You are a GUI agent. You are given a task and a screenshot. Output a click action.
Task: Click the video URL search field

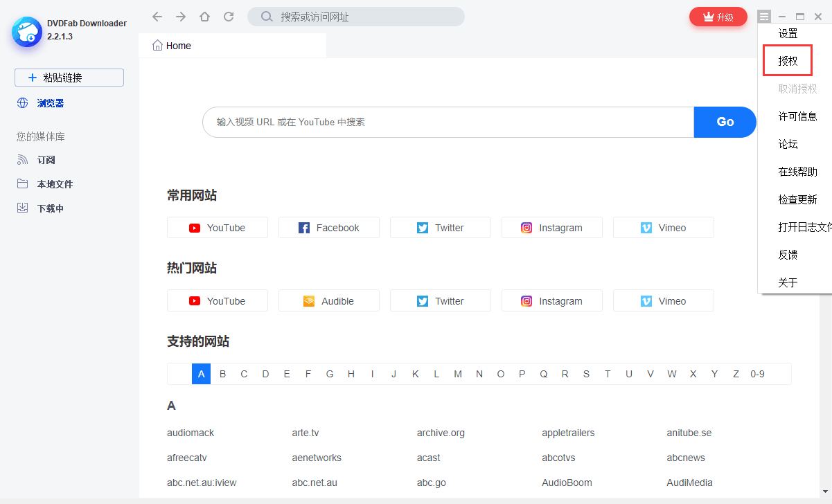448,122
